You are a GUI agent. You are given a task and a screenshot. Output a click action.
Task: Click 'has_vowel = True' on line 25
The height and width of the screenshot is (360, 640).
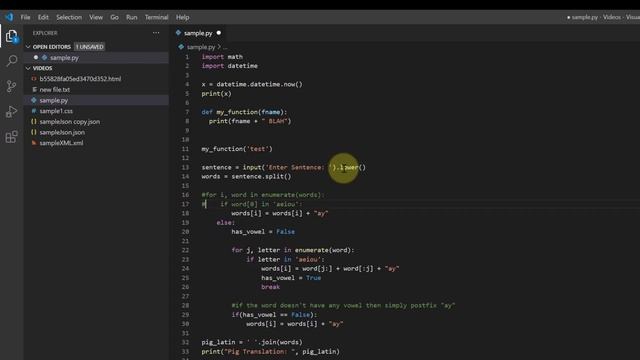tap(291, 278)
